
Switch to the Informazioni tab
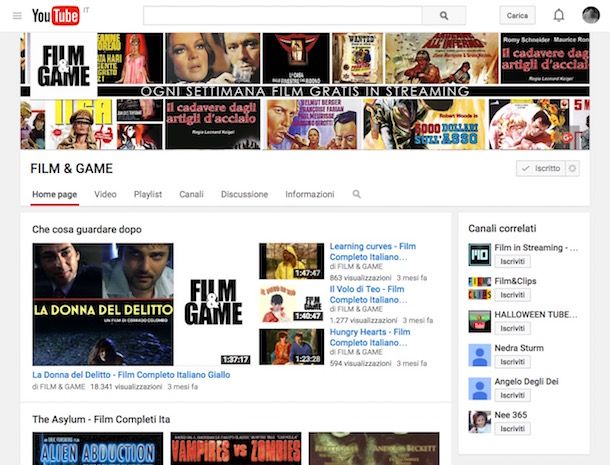310,194
